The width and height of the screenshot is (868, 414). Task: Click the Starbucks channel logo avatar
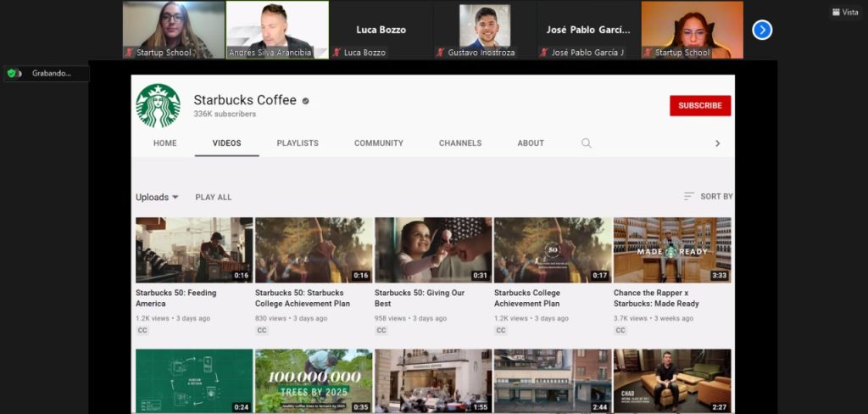click(x=158, y=105)
